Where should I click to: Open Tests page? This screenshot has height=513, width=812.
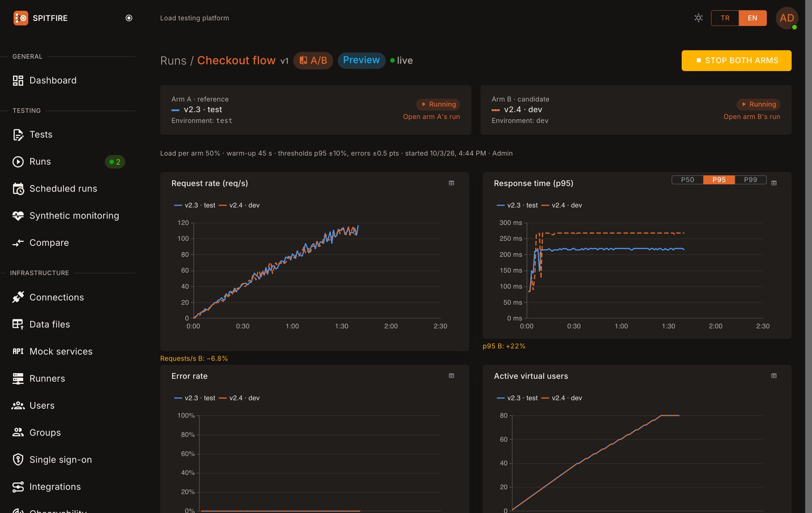click(x=41, y=134)
